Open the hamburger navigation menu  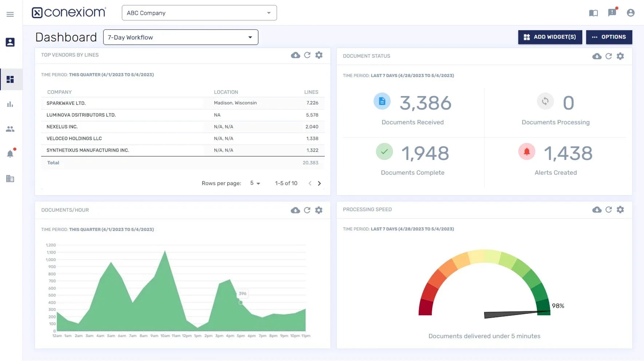pos(10,14)
